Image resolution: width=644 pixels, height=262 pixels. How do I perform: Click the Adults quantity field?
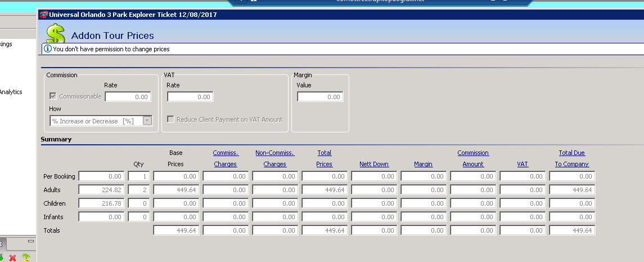click(138, 190)
